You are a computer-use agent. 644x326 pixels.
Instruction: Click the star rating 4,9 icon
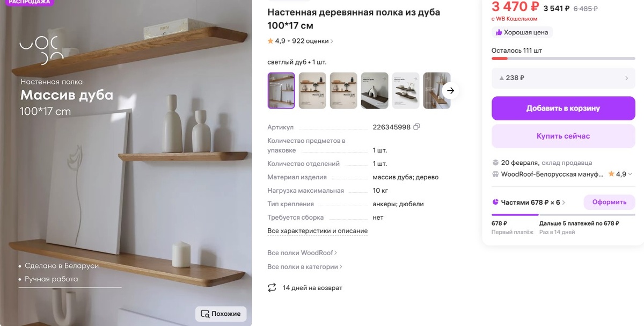270,41
